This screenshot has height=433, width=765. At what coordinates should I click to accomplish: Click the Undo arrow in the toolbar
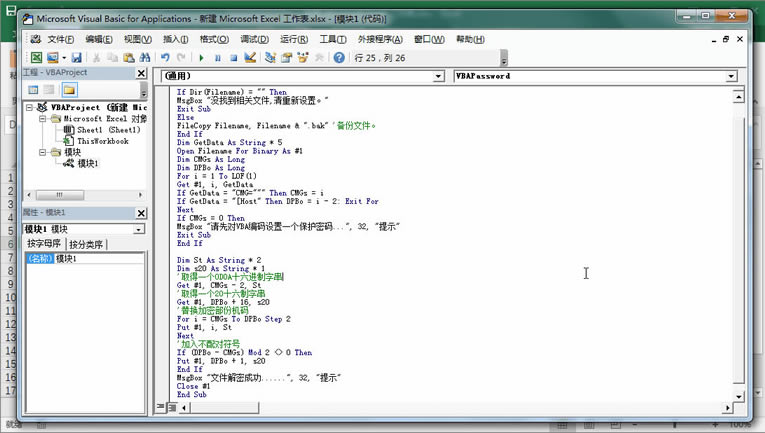click(165, 58)
